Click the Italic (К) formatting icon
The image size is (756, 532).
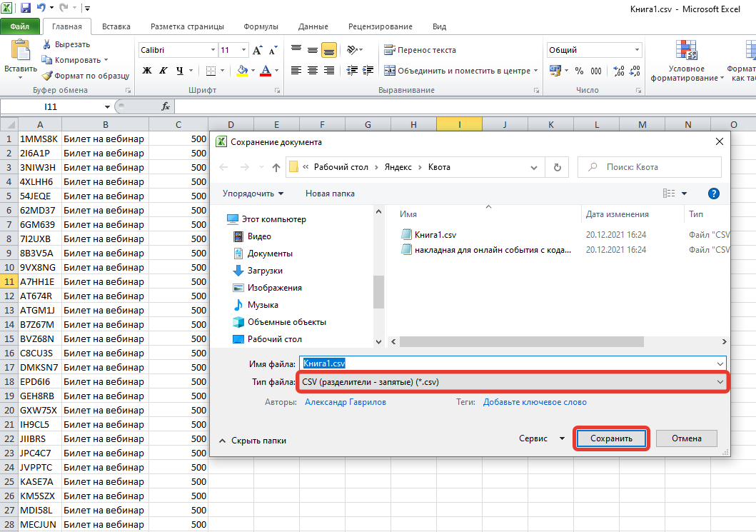[163, 71]
